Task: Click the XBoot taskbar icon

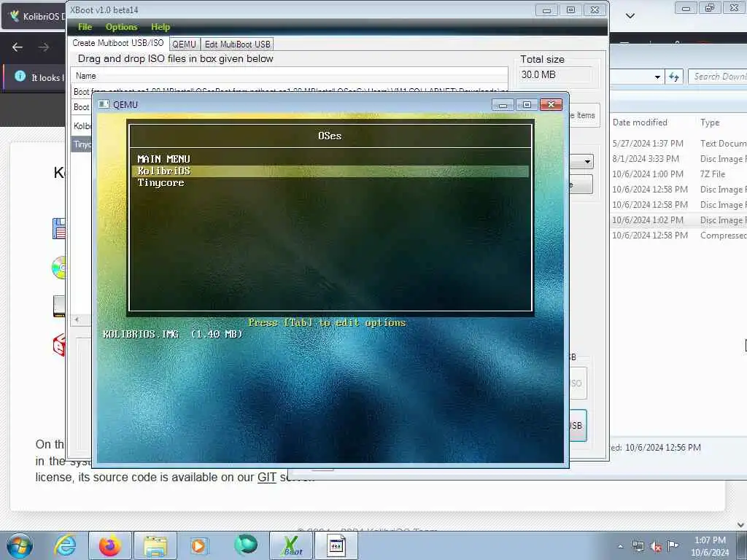Action: [290, 545]
